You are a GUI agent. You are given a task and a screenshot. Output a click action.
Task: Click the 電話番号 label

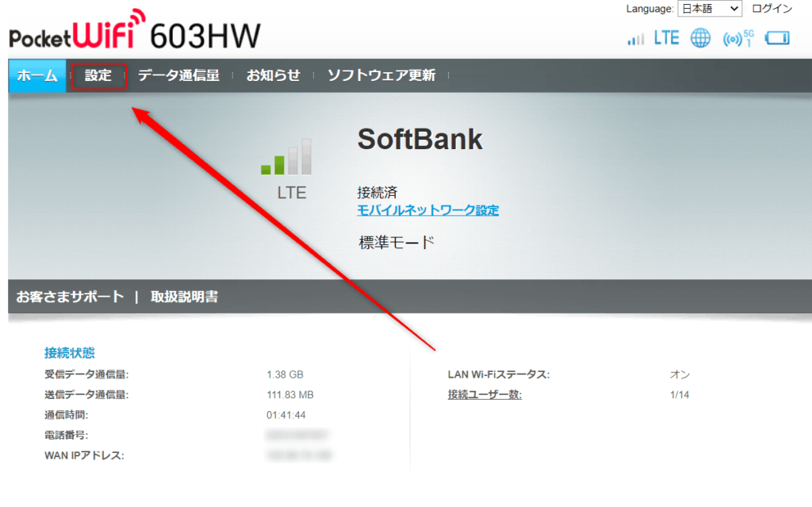point(67,436)
